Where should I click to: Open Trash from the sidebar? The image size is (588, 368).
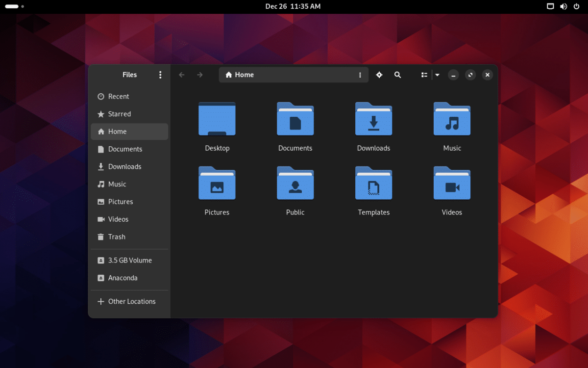pos(117,237)
